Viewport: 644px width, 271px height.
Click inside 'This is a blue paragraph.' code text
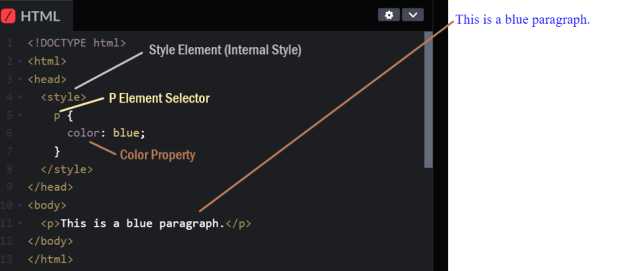[x=142, y=223]
